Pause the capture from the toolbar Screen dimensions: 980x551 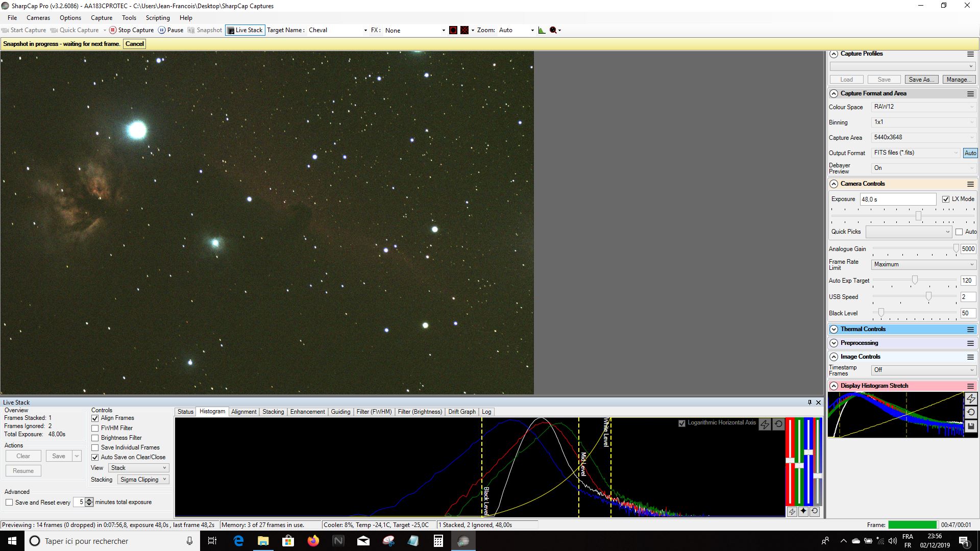click(170, 30)
